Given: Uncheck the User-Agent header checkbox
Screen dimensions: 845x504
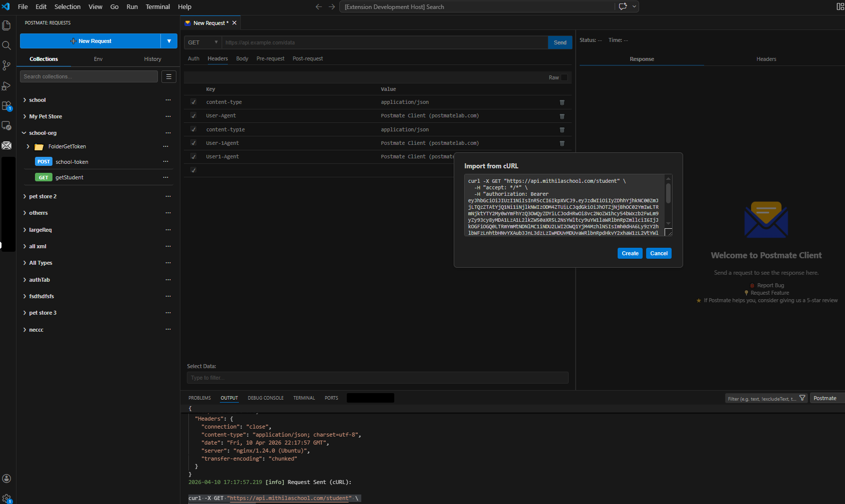Looking at the screenshot, I should [193, 115].
